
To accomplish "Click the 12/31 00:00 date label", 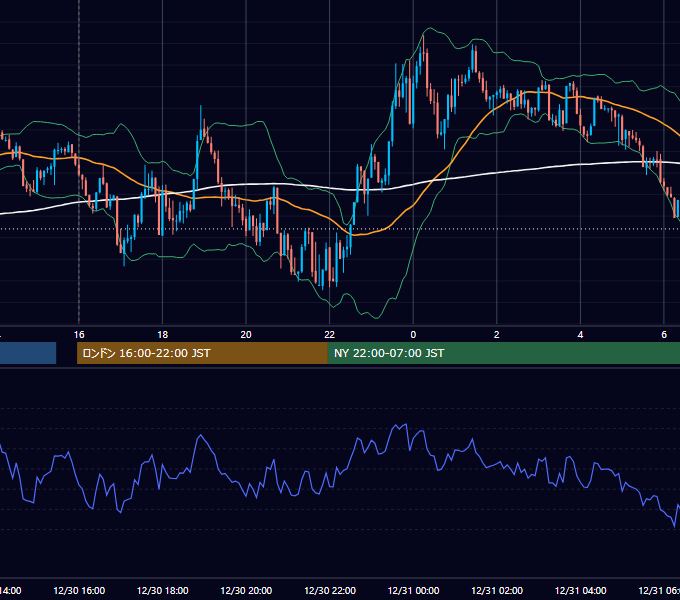I will pyautogui.click(x=413, y=590).
